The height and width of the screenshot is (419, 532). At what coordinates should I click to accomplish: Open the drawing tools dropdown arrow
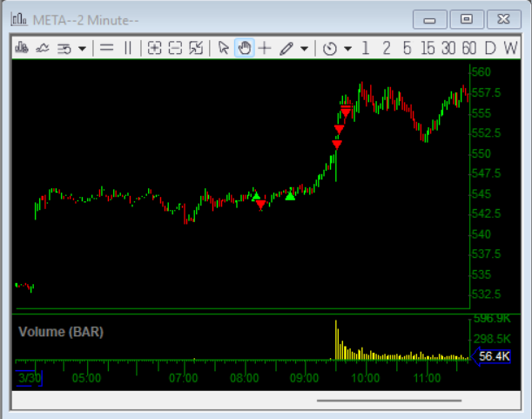305,49
